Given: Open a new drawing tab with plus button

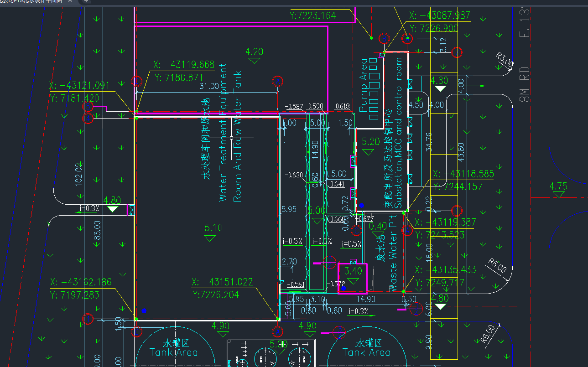Looking at the screenshot, I should 86,1.
